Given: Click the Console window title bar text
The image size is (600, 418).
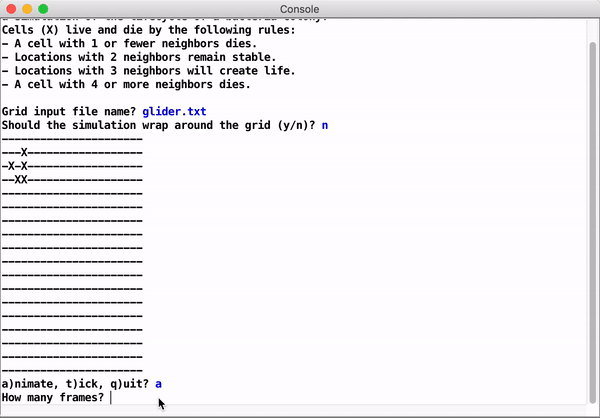Looking at the screenshot, I should click(x=300, y=9).
